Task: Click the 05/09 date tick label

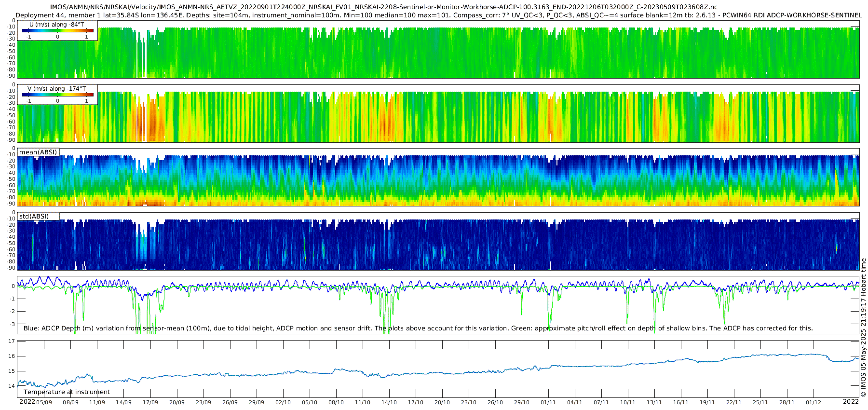Action: coord(44,402)
